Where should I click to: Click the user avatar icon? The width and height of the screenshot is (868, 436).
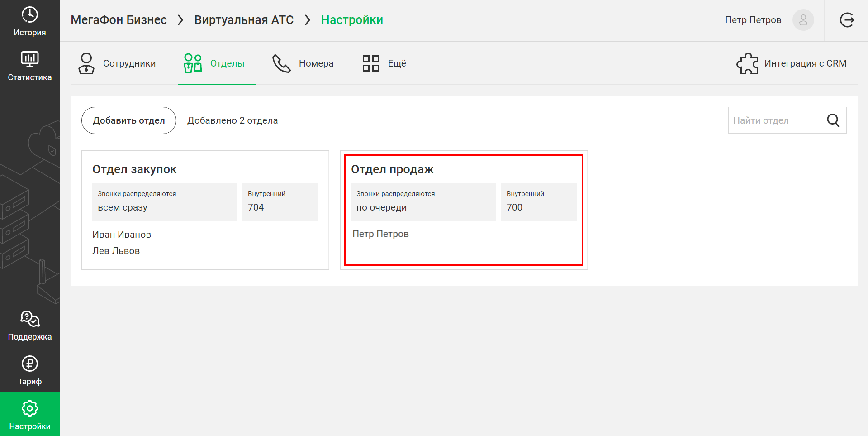[803, 20]
